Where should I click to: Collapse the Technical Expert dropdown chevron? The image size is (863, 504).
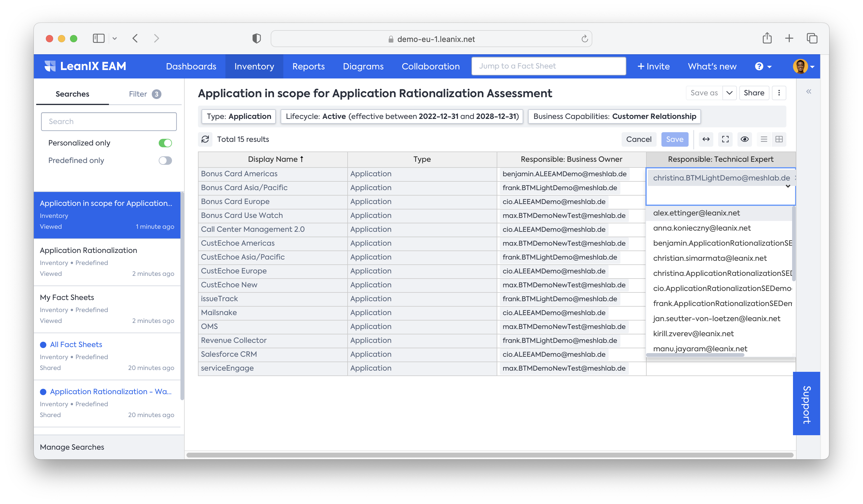(788, 187)
